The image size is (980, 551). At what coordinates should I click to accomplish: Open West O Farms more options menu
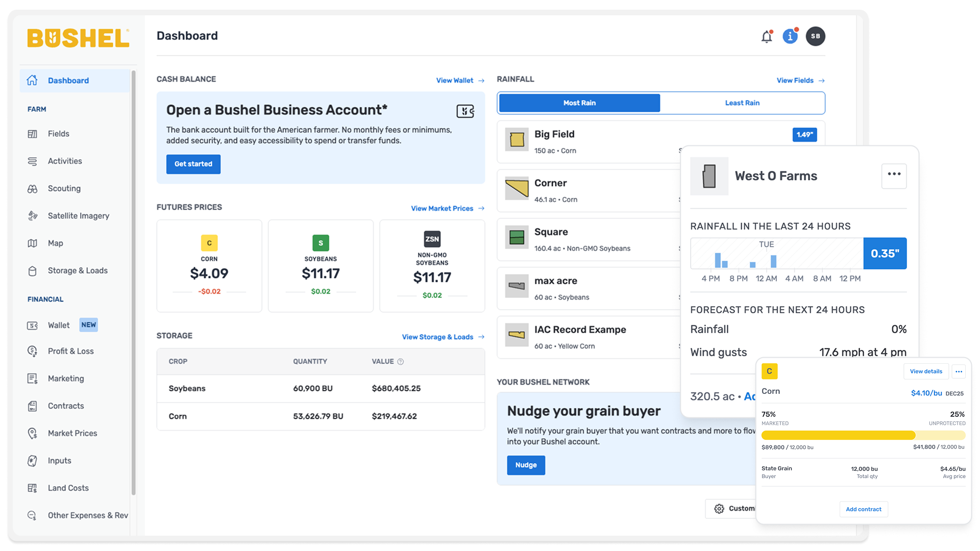894,175
